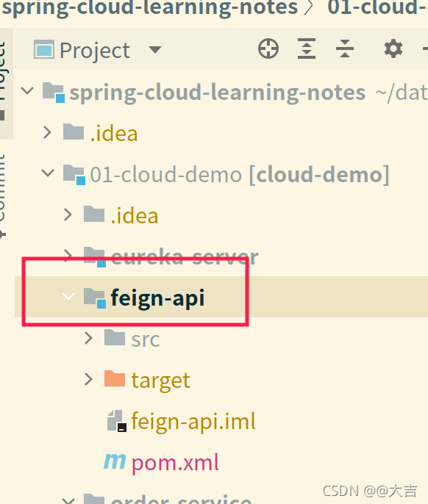Click the Maven pom.xml file icon

[x=115, y=462]
